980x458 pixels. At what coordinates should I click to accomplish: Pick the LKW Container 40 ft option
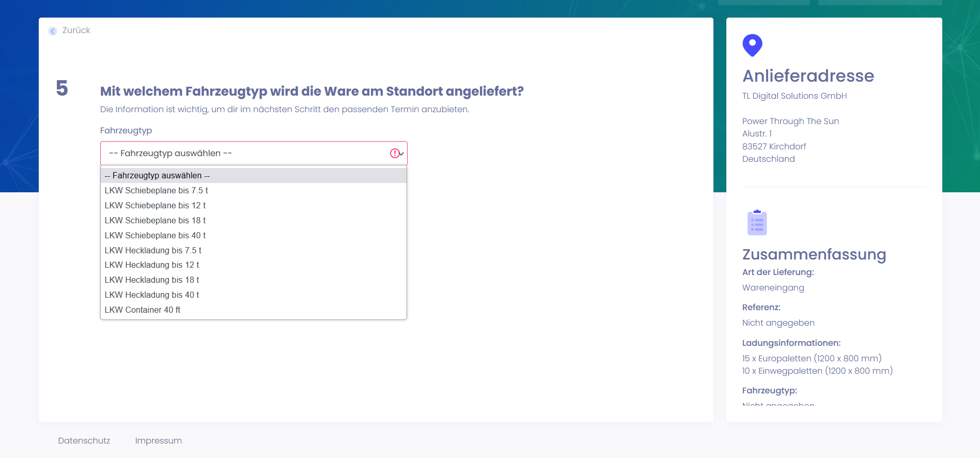pyautogui.click(x=143, y=310)
